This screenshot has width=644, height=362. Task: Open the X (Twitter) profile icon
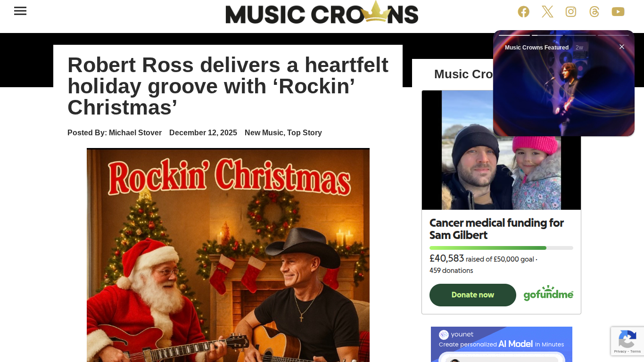pyautogui.click(x=547, y=12)
